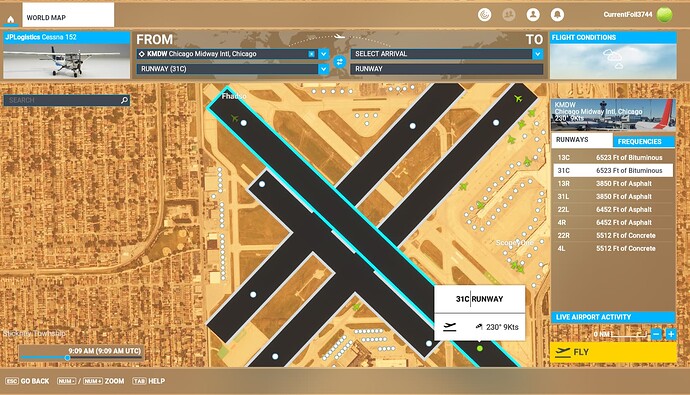The height and width of the screenshot is (395, 690).
Task: Switch to the Frequencies tab
Action: [643, 142]
